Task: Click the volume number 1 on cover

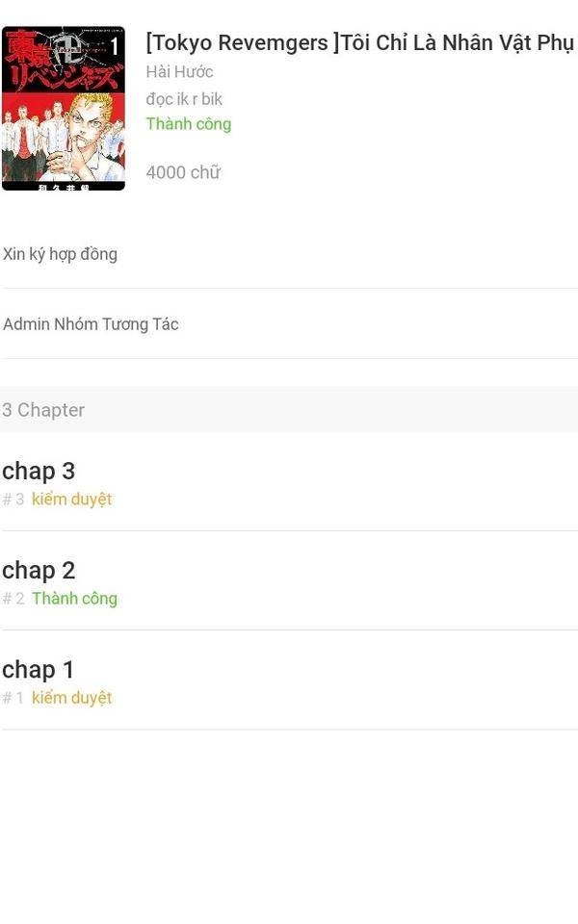Action: (x=115, y=46)
